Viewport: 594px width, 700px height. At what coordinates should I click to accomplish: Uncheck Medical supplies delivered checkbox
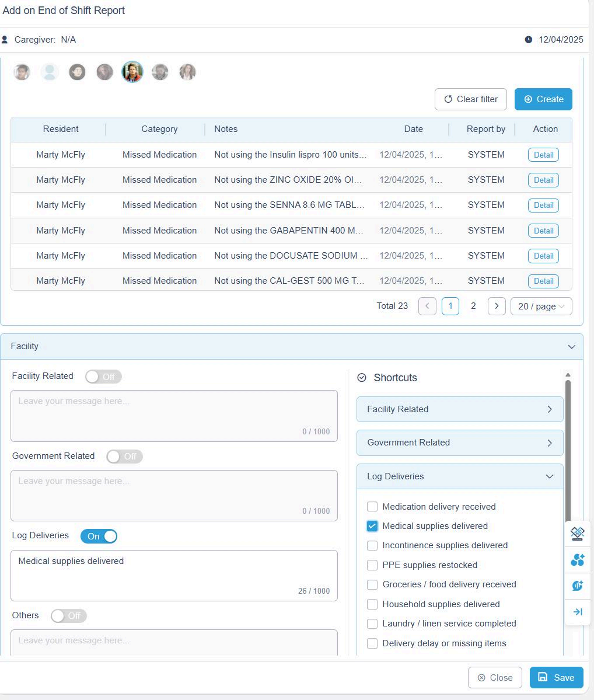(372, 526)
